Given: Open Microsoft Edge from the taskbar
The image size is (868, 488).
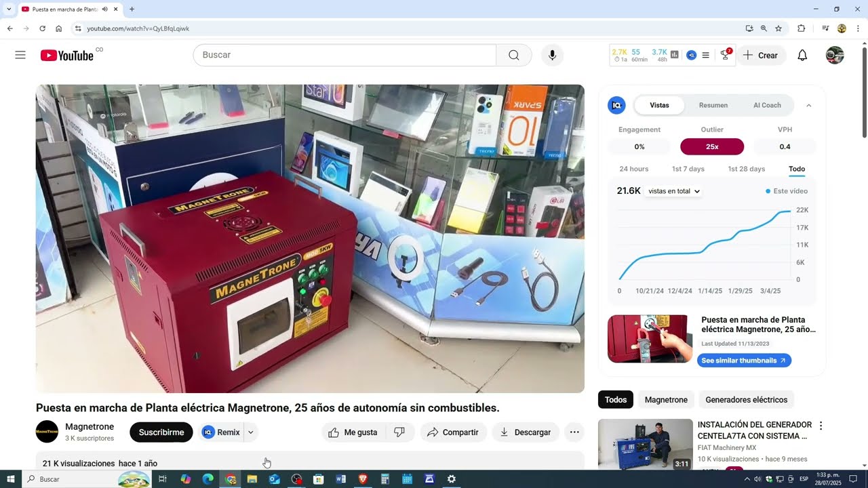Looking at the screenshot, I should (x=208, y=479).
